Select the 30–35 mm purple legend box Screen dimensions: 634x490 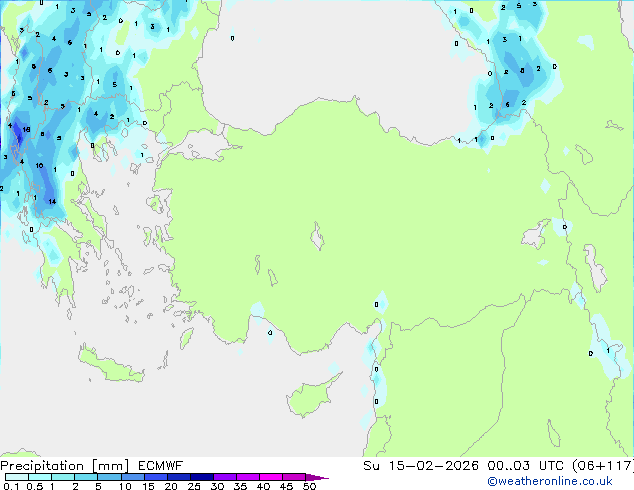pos(225,477)
